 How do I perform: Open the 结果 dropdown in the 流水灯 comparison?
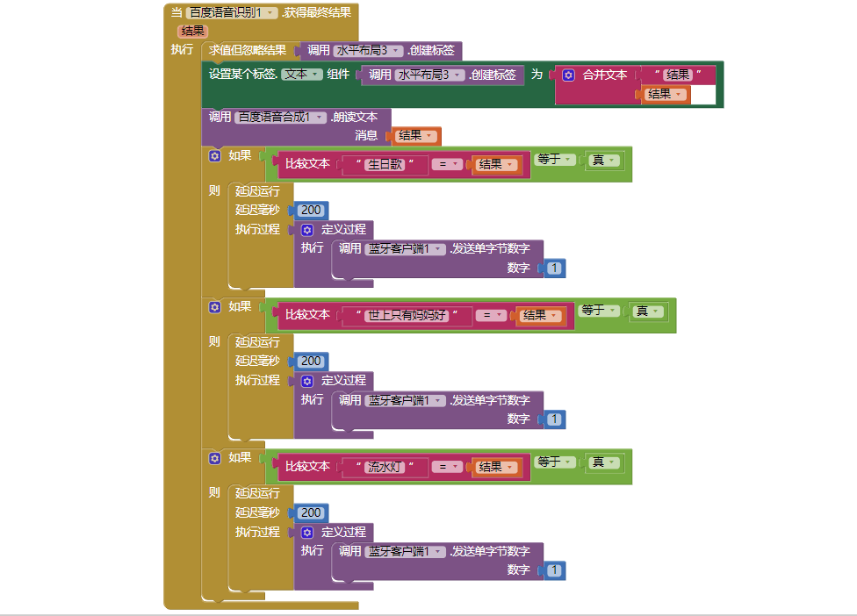pos(496,467)
